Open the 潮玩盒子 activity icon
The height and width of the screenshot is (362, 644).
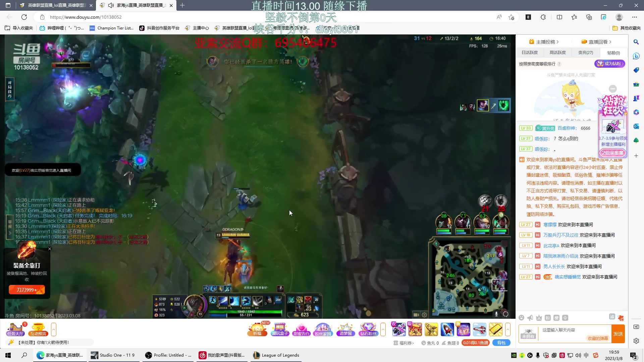280,329
